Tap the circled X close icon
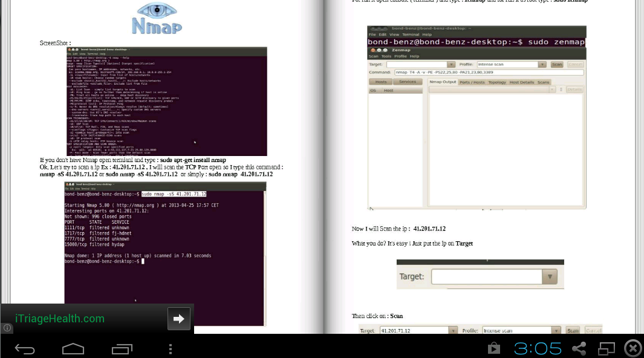Screen dimensions: 644x358 [633, 348]
